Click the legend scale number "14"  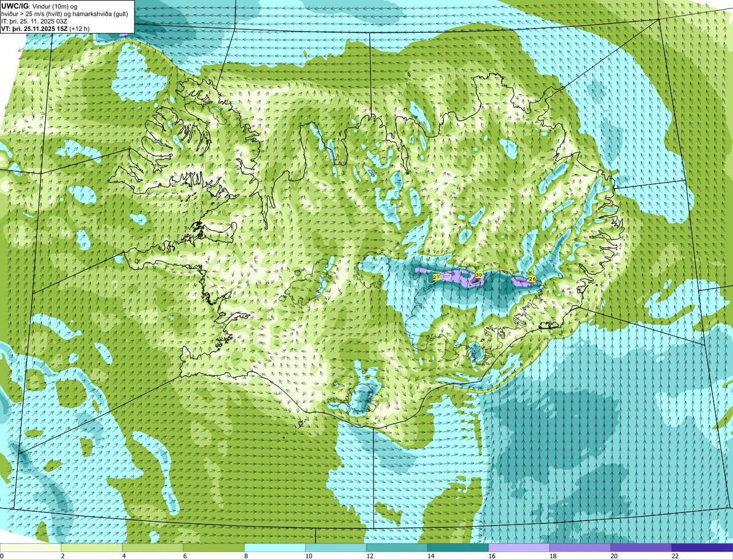pyautogui.click(x=431, y=556)
